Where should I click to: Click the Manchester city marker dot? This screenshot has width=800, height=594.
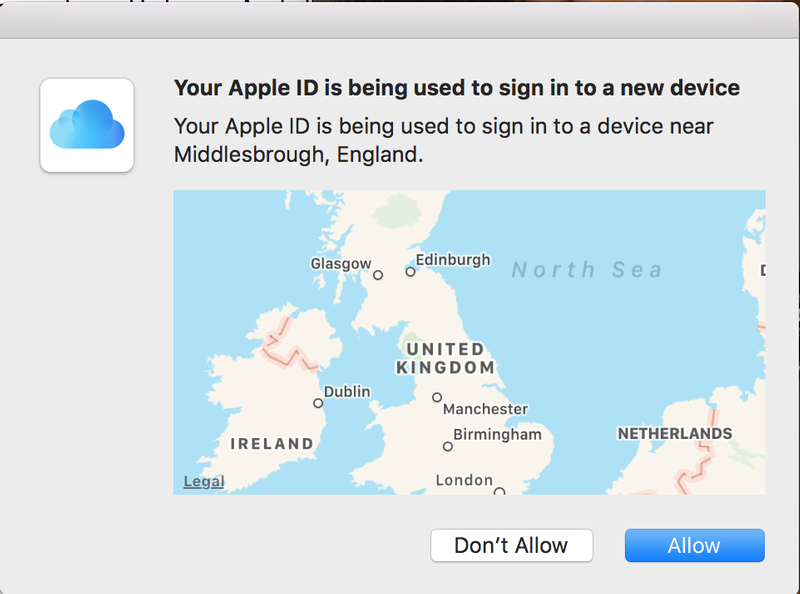click(437, 397)
